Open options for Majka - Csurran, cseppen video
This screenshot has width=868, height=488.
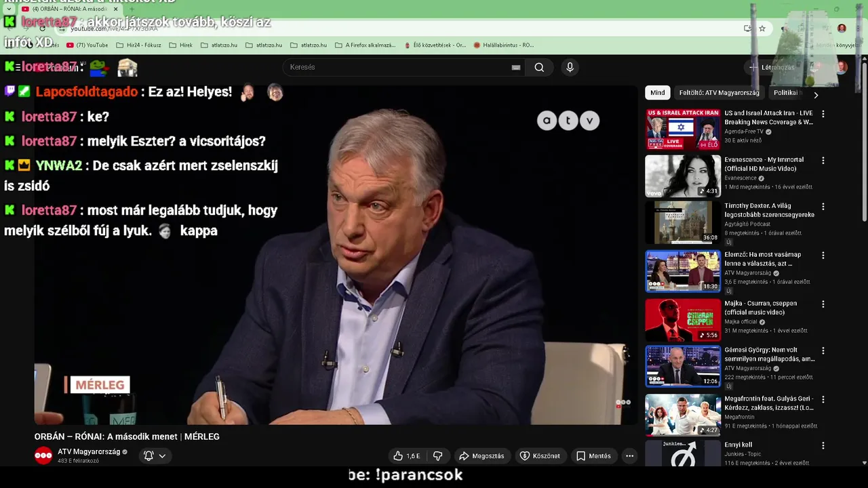pyautogui.click(x=823, y=304)
